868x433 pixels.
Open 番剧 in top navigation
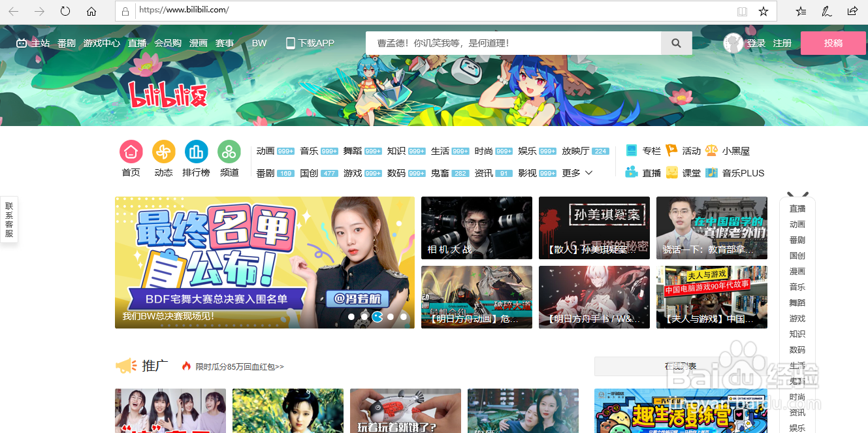(67, 43)
